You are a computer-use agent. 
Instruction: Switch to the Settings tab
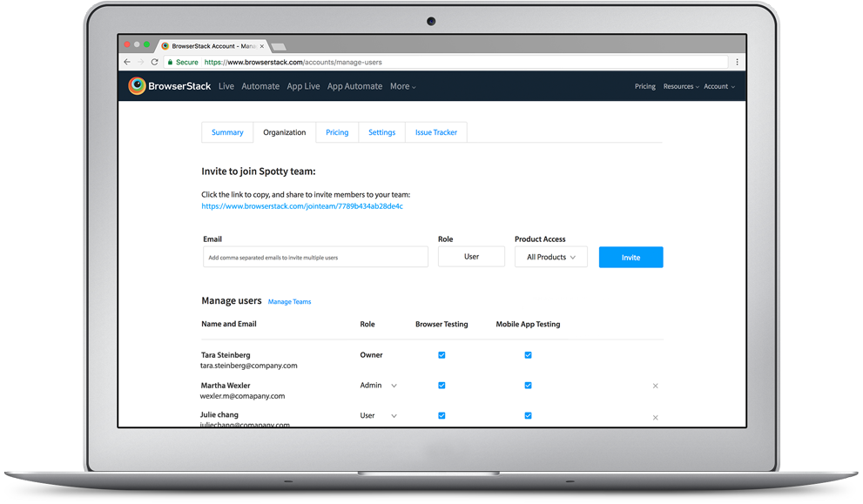pos(381,132)
